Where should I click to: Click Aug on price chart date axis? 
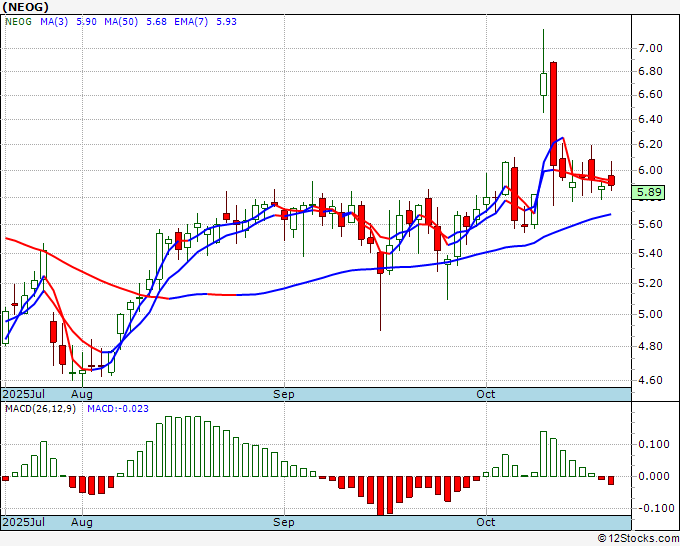[x=82, y=394]
